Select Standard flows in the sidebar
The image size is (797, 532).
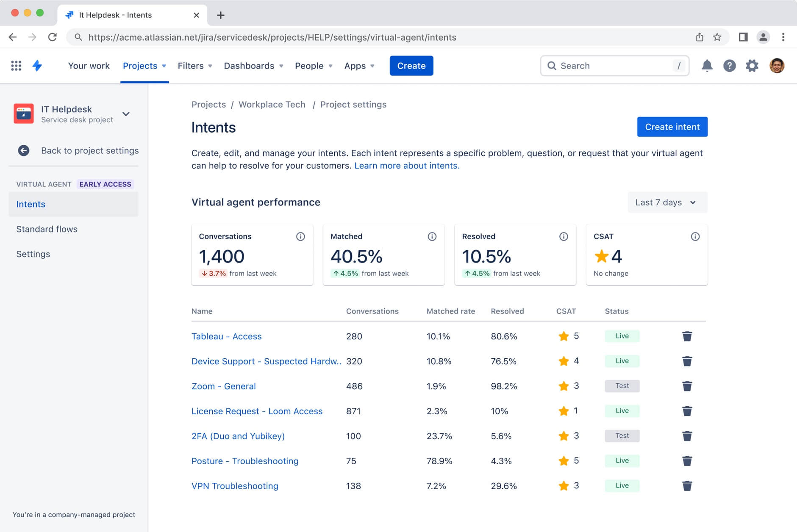[x=47, y=229]
